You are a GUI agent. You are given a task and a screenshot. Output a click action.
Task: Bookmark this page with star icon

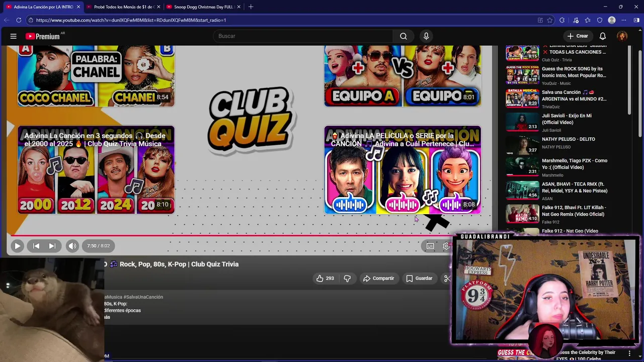pyautogui.click(x=550, y=20)
